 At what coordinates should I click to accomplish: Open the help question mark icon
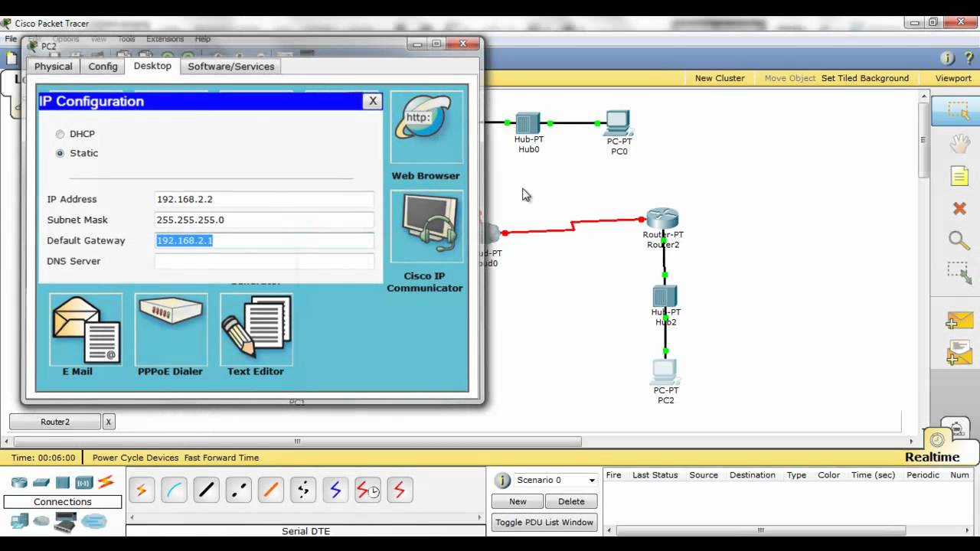click(969, 58)
